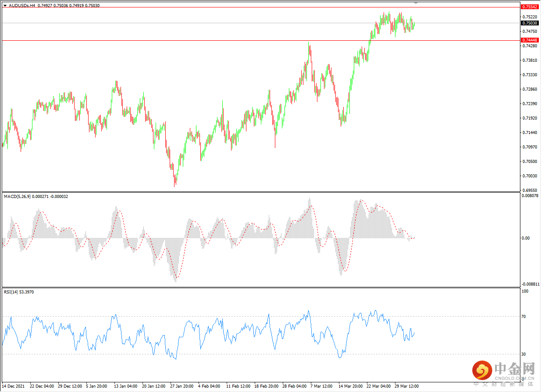Click the 0.70500 price scale value
541x392 pixels.
click(530, 162)
